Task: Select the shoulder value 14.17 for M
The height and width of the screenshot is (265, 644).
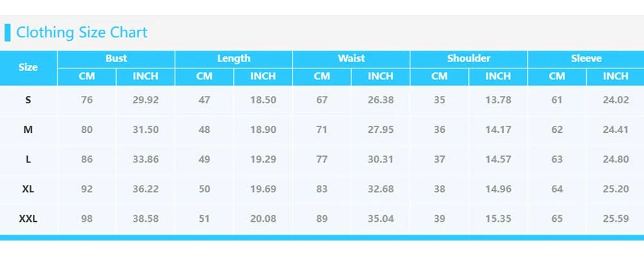Action: click(x=498, y=130)
